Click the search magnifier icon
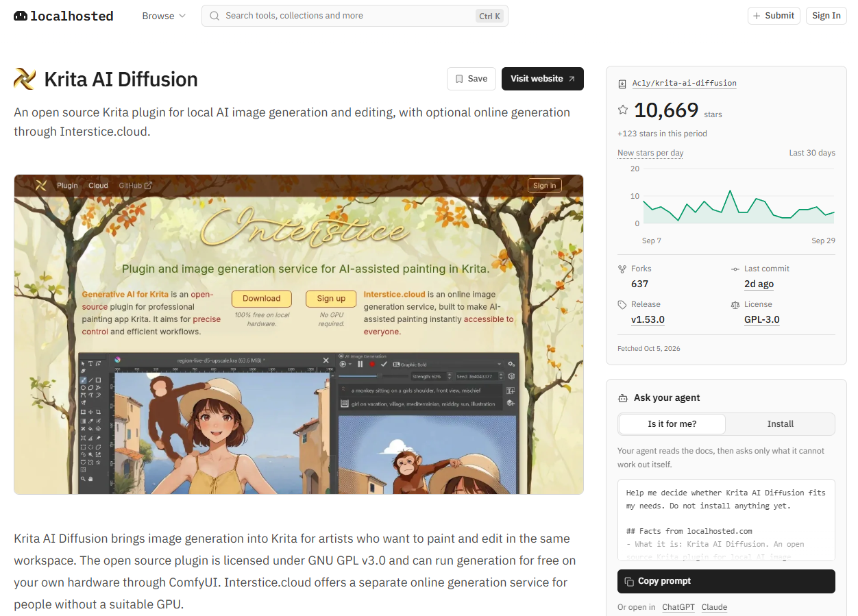This screenshot has height=616, width=858. point(214,16)
